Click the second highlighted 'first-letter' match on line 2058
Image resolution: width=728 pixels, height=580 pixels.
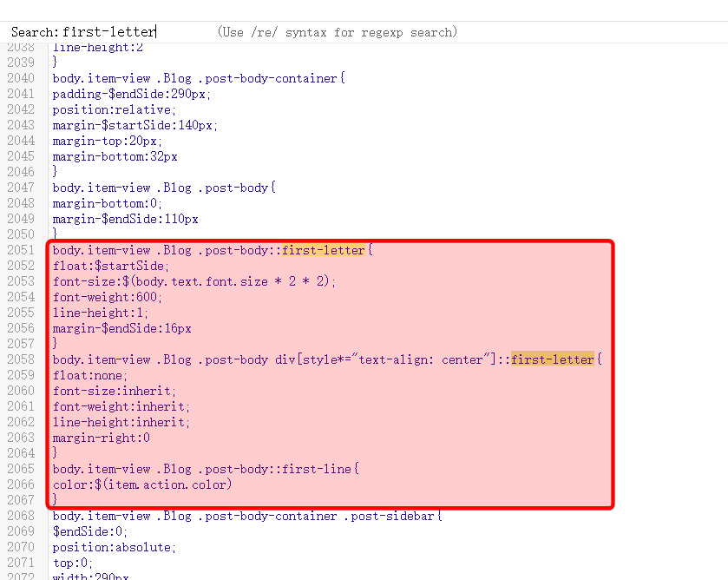(x=553, y=359)
